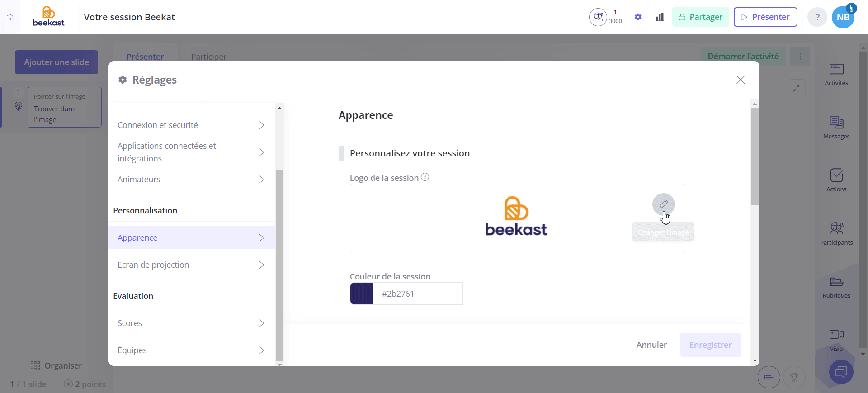Click the trophy icon at bottom
Image resolution: width=868 pixels, height=393 pixels.
click(x=794, y=377)
